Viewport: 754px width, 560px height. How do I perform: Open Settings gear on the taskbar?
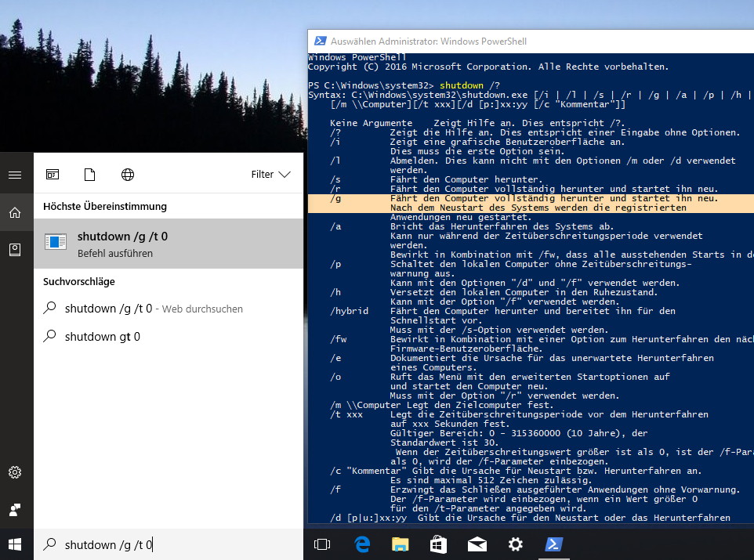(x=516, y=544)
